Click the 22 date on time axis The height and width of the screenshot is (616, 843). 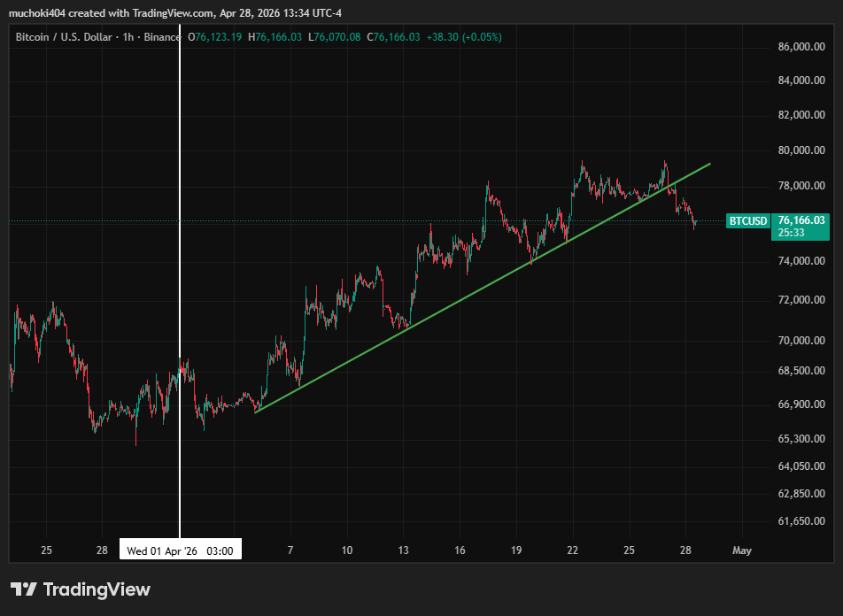573,551
